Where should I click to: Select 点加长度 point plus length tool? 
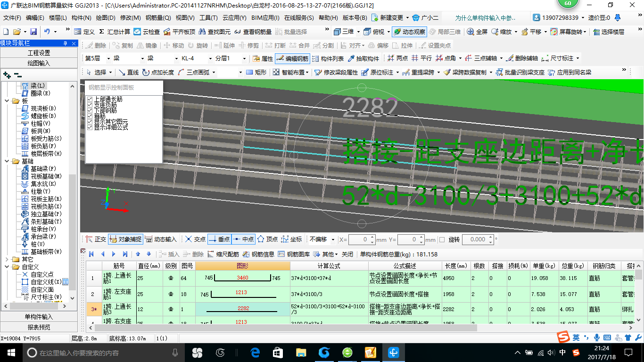pos(158,73)
